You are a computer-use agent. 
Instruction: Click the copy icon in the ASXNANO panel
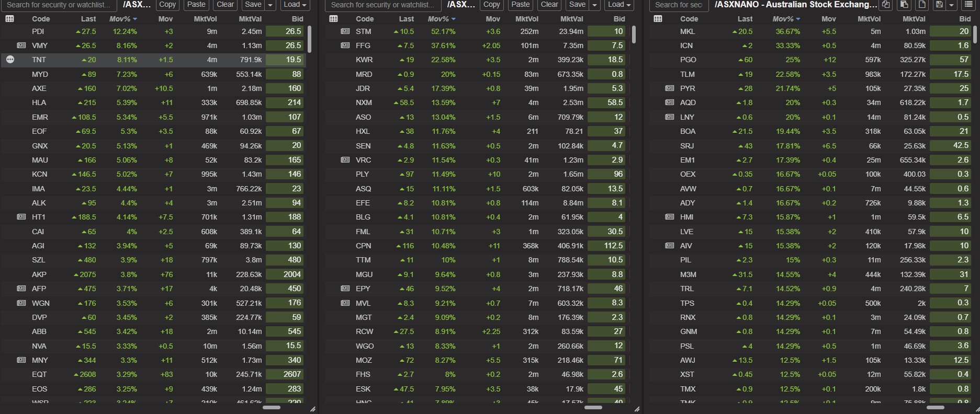click(x=886, y=5)
